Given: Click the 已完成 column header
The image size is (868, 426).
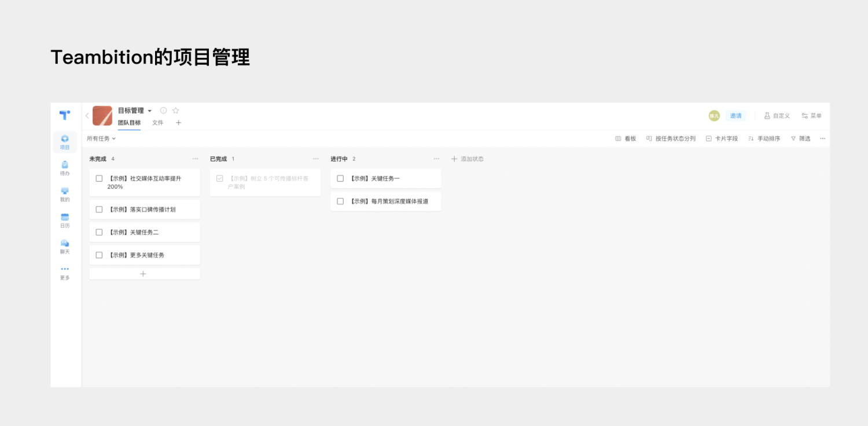Looking at the screenshot, I should tap(218, 159).
